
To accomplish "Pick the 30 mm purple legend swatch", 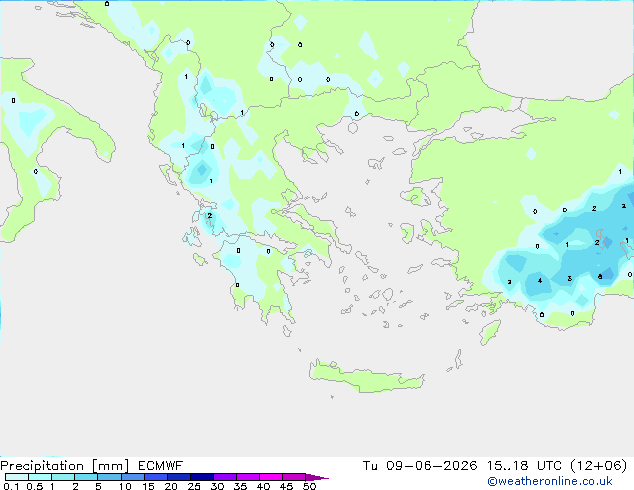I will [x=224, y=477].
